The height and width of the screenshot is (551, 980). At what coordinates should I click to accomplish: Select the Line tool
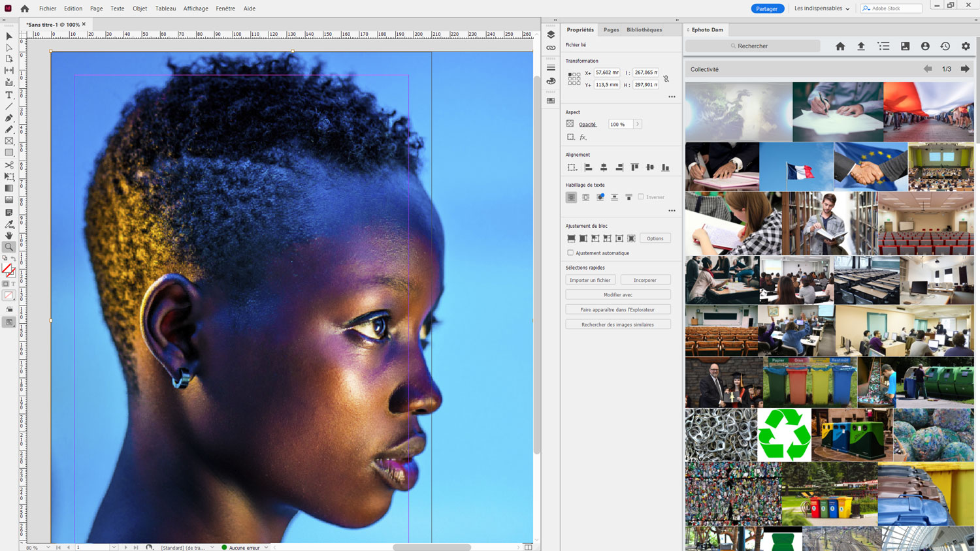pos(9,106)
